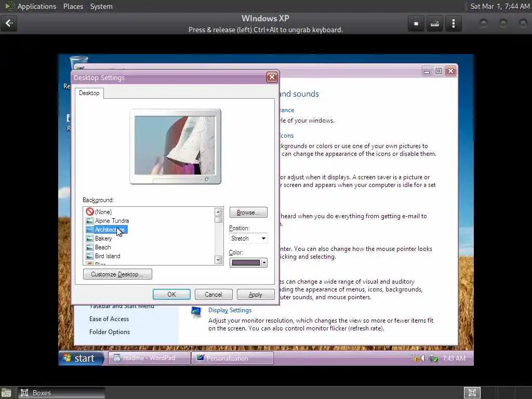This screenshot has width=532, height=399.
Task: Go back with the Boxes arrow
Action: point(9,23)
